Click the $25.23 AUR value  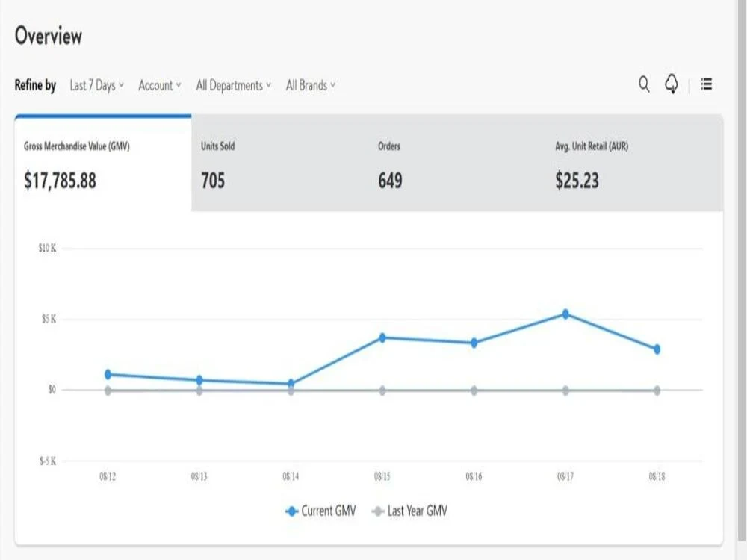pos(577,181)
